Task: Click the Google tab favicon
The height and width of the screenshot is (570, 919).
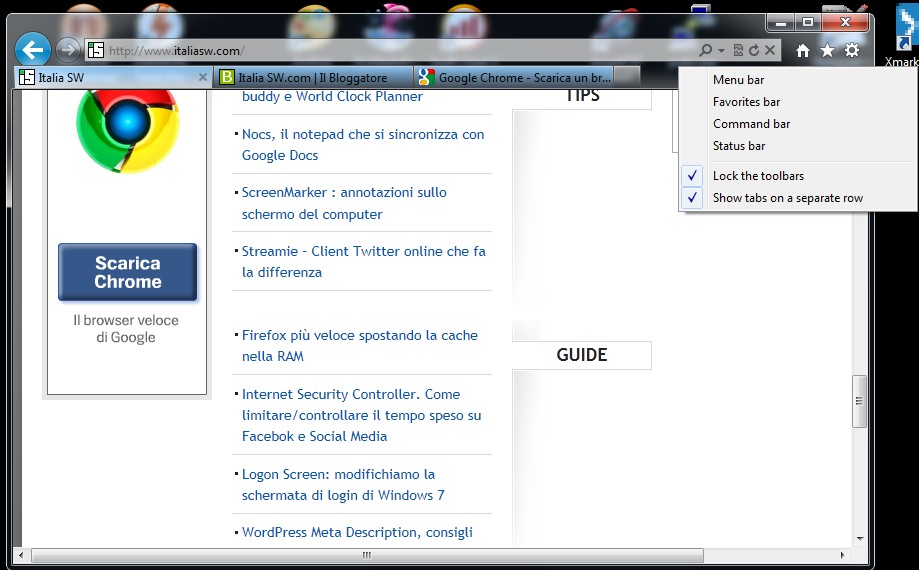Action: coord(427,77)
